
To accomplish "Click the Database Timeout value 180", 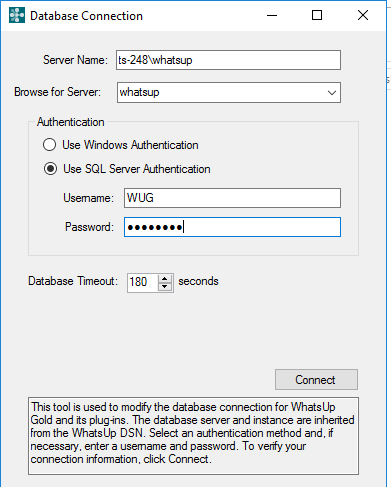I will (138, 282).
